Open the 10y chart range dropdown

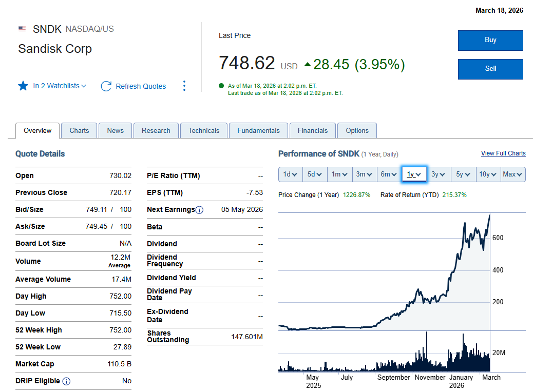[x=488, y=174]
